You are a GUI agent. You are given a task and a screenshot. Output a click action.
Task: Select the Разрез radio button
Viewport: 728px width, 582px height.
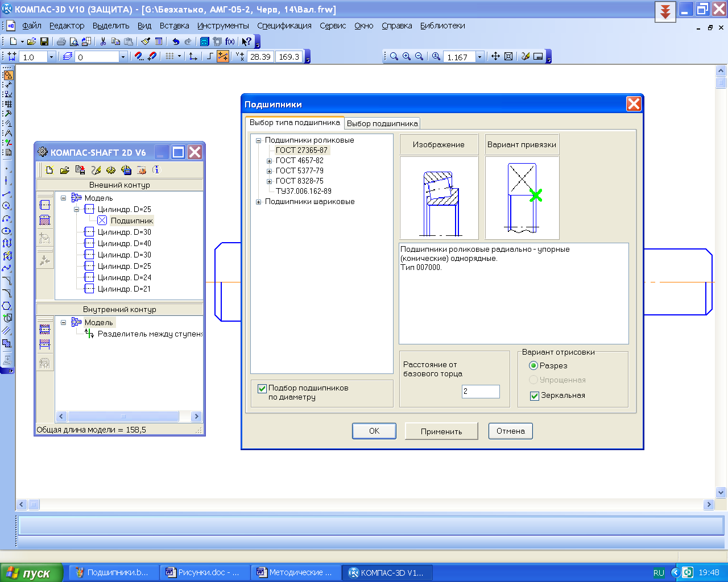(533, 365)
